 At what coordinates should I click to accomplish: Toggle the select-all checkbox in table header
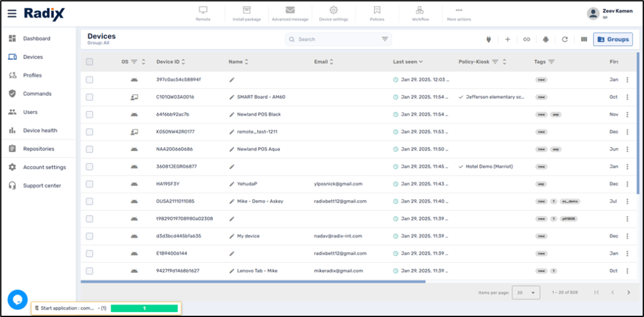(89, 62)
